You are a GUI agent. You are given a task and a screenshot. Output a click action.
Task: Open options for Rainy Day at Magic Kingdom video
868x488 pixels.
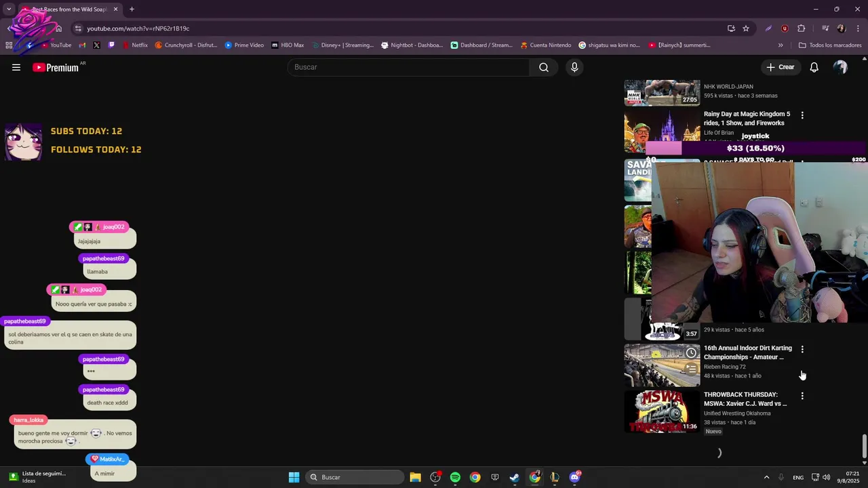pyautogui.click(x=802, y=115)
